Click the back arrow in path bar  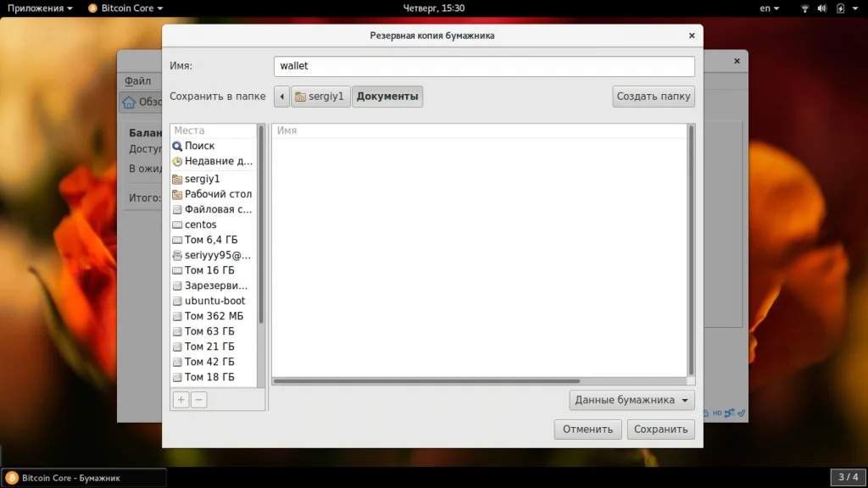point(281,97)
